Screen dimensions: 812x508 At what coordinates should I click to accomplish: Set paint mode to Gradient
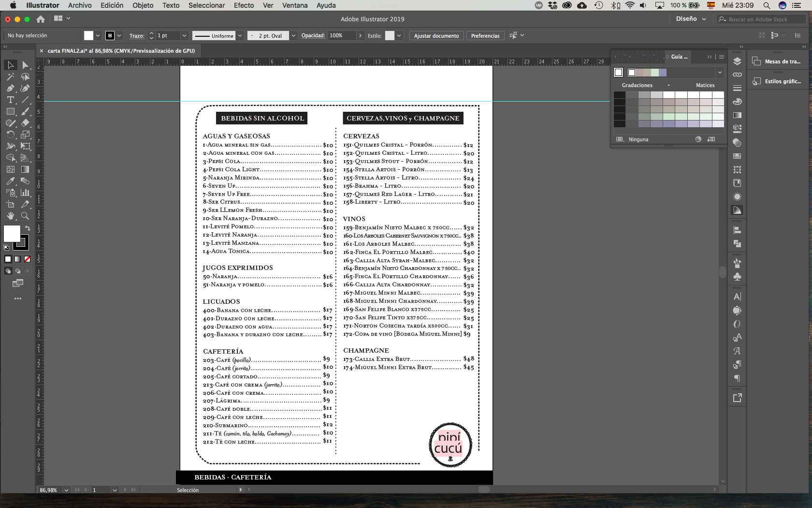tap(17, 259)
